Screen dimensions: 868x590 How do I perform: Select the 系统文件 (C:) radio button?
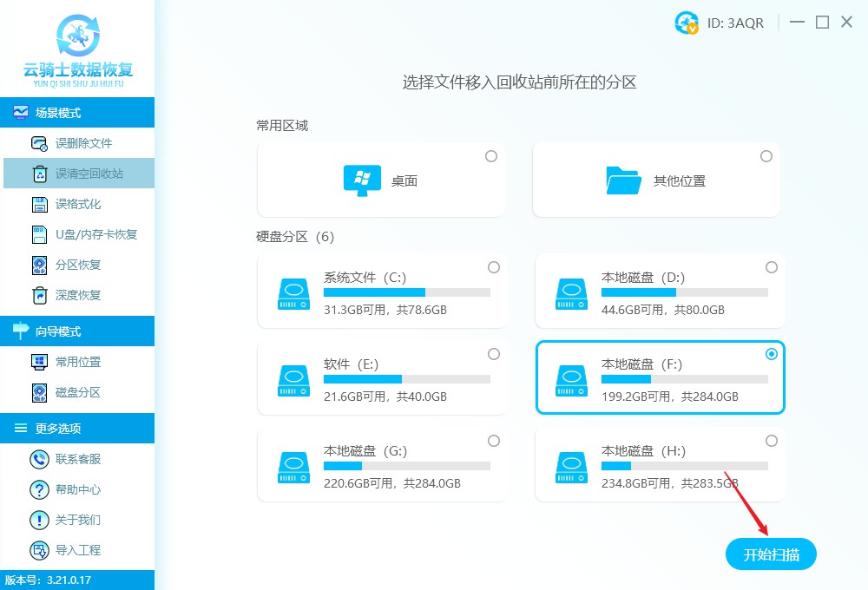point(494,267)
